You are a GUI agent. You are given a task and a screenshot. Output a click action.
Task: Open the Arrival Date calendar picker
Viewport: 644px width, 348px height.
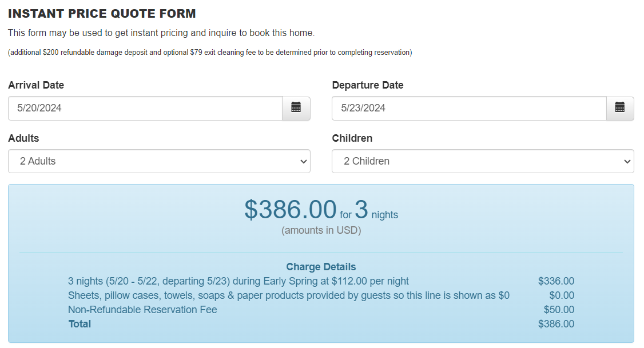coord(296,108)
